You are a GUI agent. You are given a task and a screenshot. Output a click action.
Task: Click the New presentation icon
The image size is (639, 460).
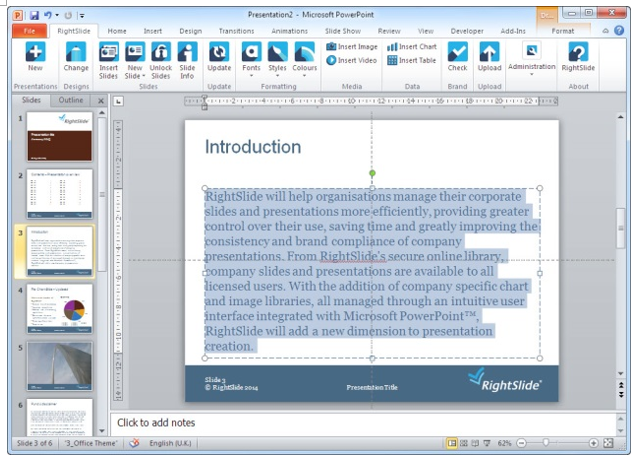tap(35, 56)
